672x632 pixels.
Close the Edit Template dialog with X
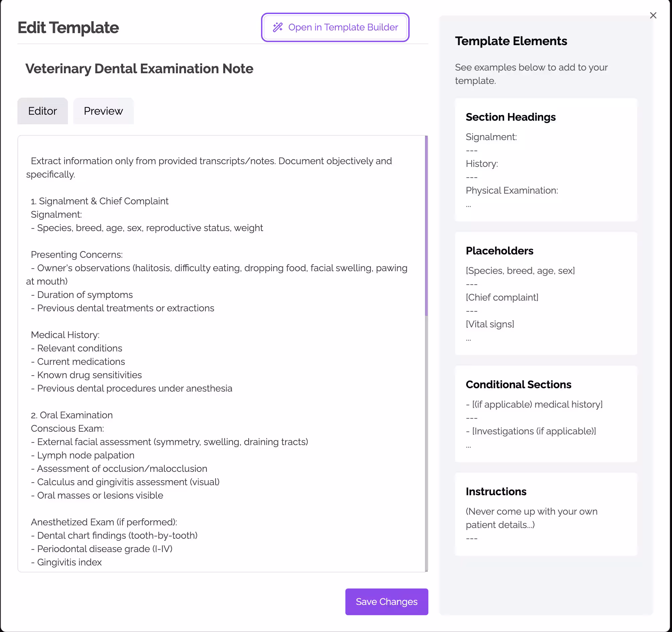click(x=653, y=15)
